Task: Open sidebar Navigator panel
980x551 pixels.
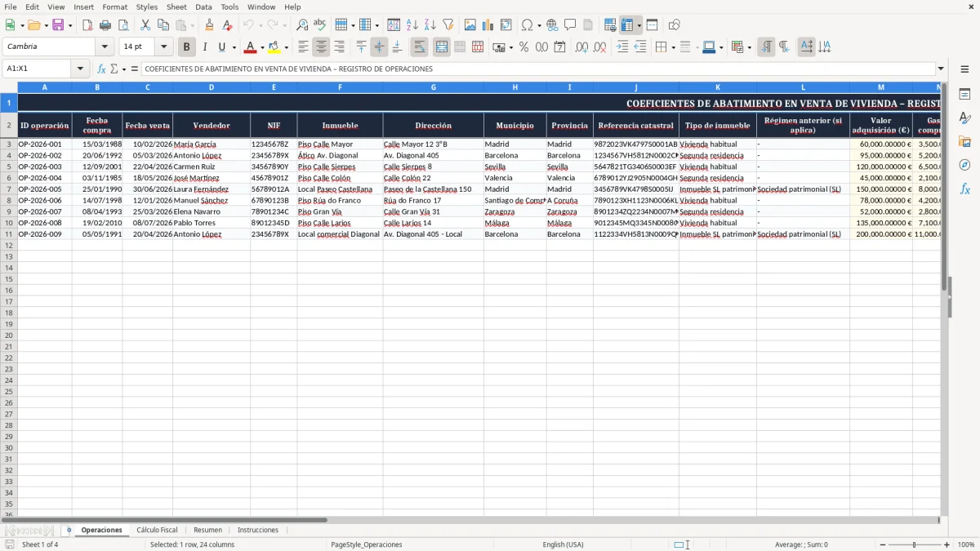Action: [x=964, y=165]
